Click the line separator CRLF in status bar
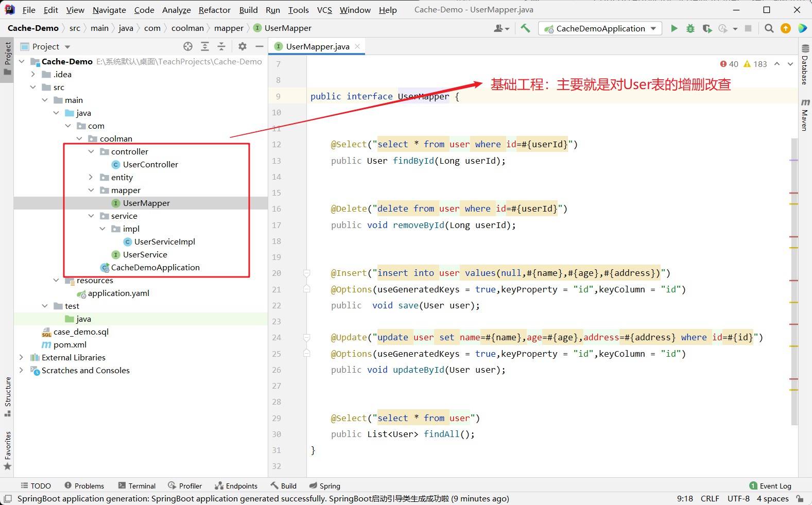Viewport: 812px width, 505px height. tap(710, 498)
